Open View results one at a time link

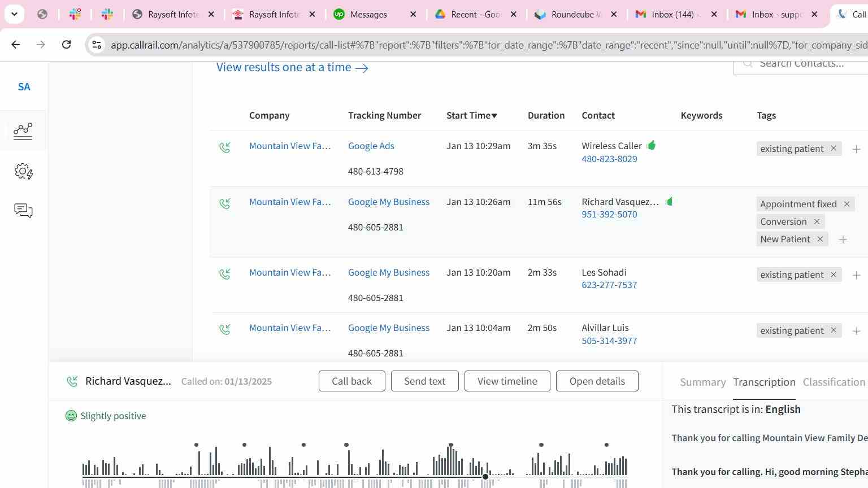tap(292, 67)
